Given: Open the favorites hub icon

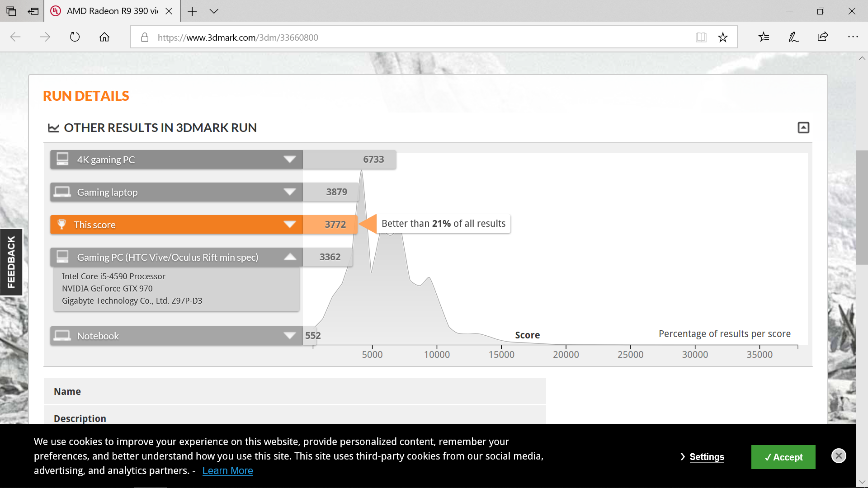Looking at the screenshot, I should coord(764,37).
